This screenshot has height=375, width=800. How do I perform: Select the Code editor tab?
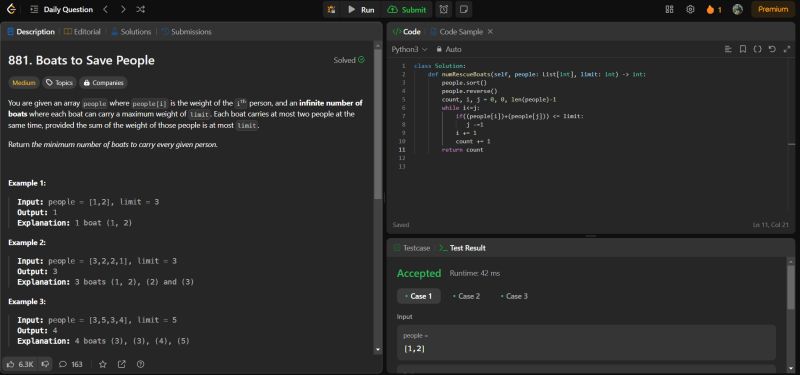coord(406,32)
